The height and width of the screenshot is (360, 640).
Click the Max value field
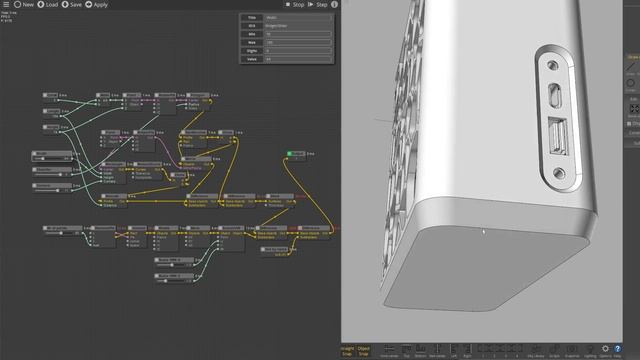(x=298, y=42)
